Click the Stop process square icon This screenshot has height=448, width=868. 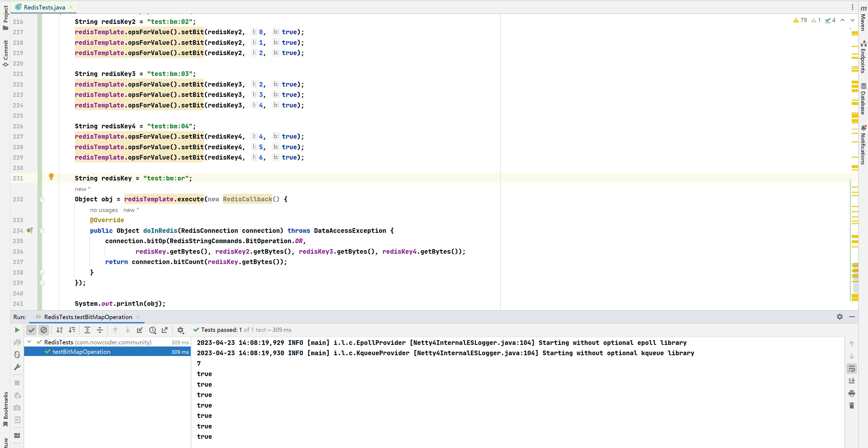pyautogui.click(x=17, y=383)
